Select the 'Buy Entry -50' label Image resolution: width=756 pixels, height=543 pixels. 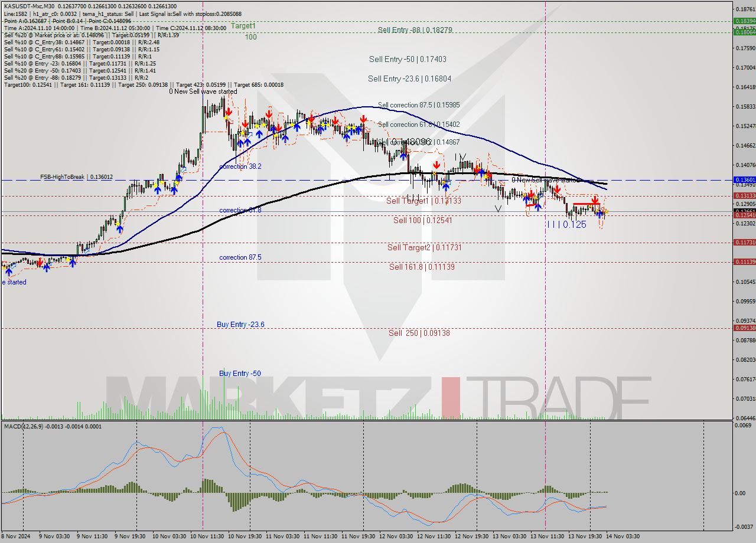(x=240, y=374)
